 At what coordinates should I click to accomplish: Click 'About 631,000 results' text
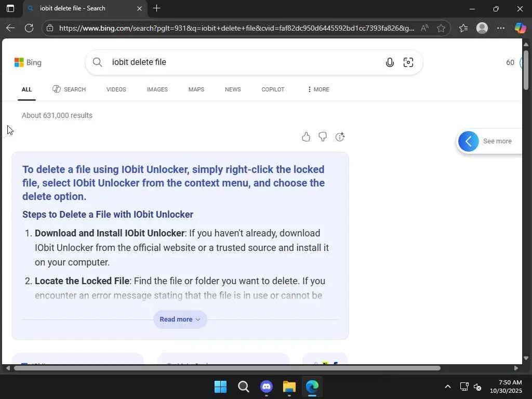point(57,115)
